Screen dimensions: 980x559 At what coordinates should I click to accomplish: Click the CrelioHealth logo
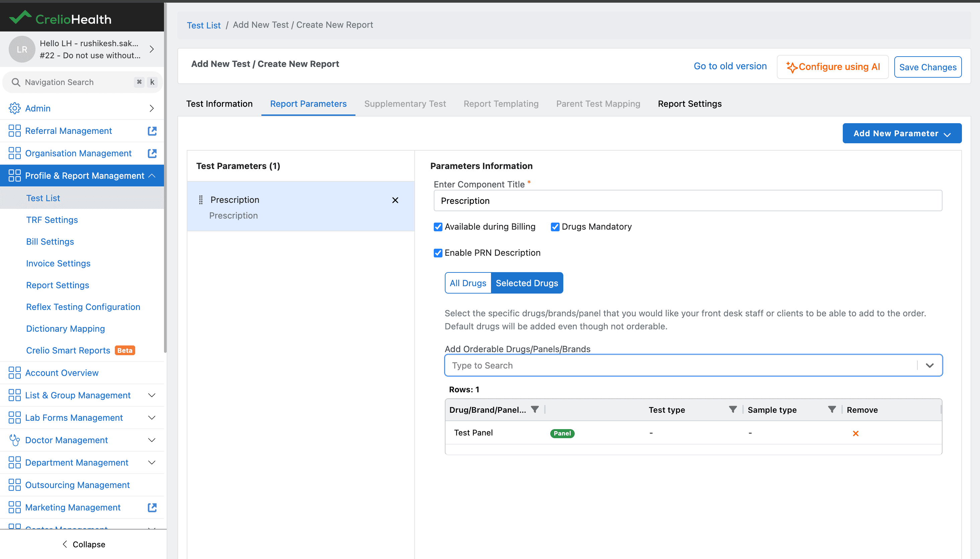pos(60,18)
